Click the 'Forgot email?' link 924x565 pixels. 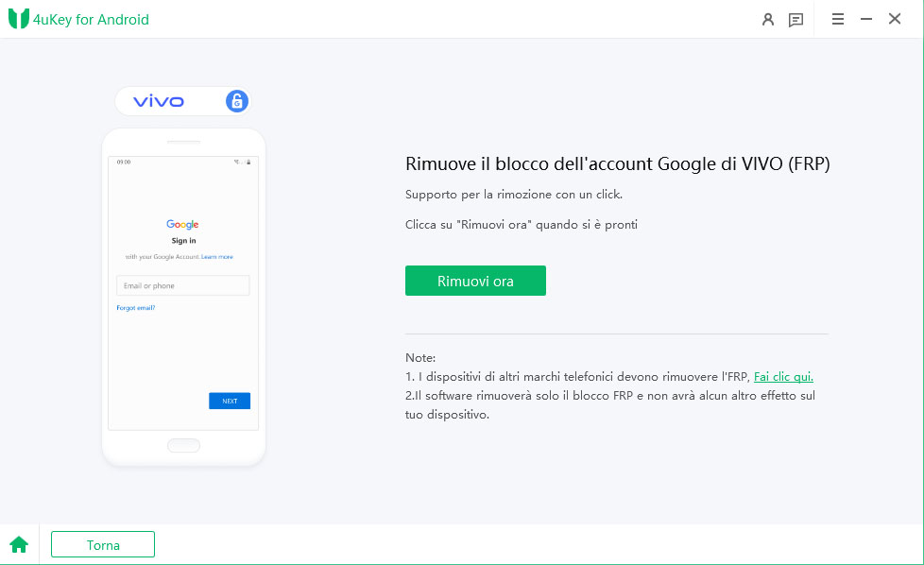136,308
